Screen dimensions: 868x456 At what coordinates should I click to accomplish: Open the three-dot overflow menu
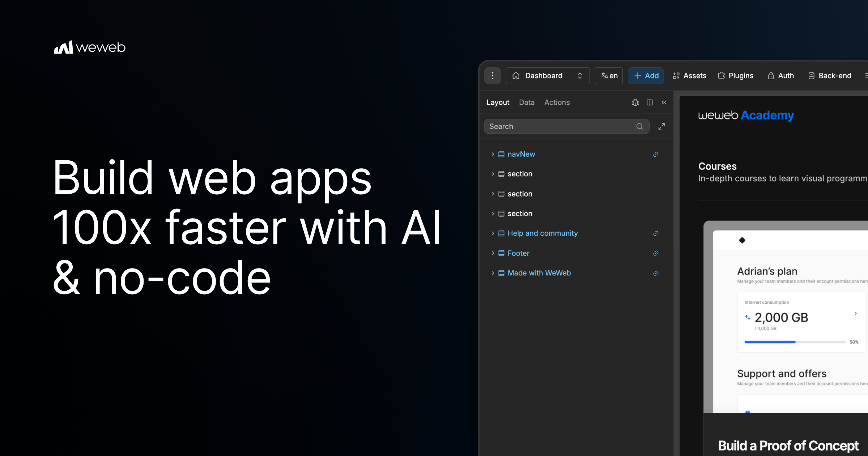point(493,76)
